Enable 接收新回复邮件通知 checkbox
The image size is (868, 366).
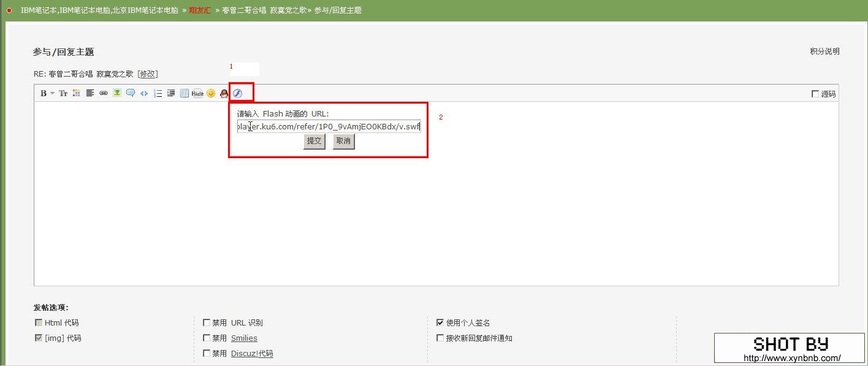point(440,338)
